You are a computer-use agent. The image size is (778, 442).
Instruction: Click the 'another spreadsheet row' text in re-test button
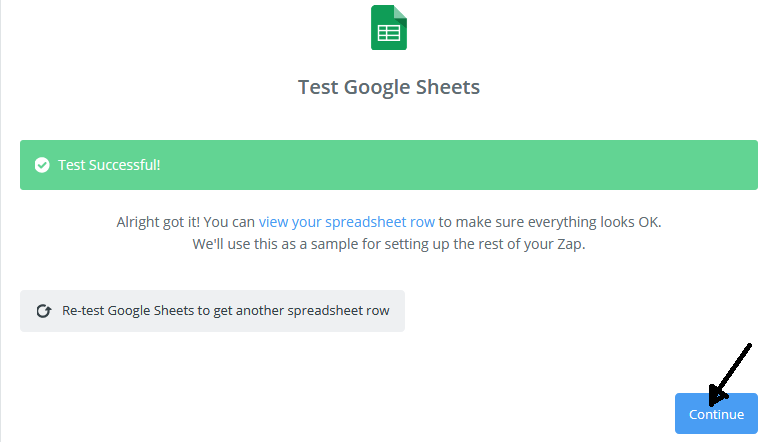[x=313, y=311]
